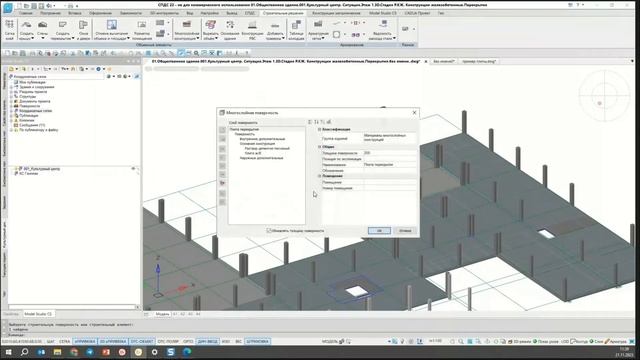Switch to the Model Studio CS ribbon tab
The width and height of the screenshot is (640, 360).
(383, 13)
